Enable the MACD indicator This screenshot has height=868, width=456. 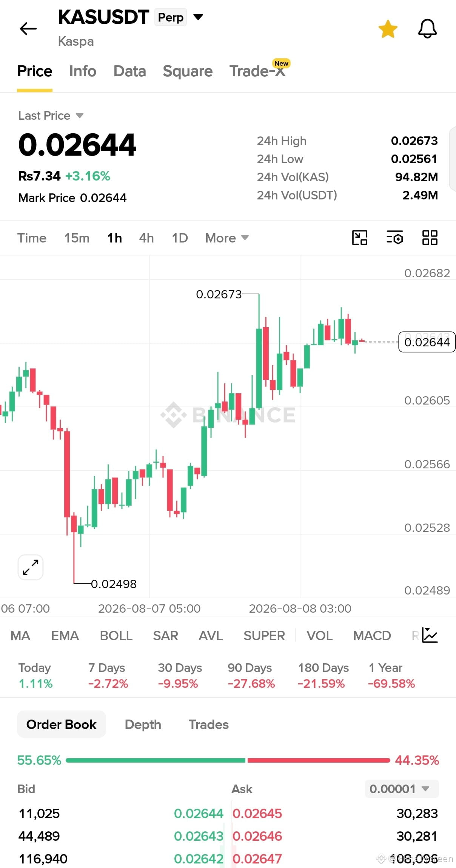(372, 635)
